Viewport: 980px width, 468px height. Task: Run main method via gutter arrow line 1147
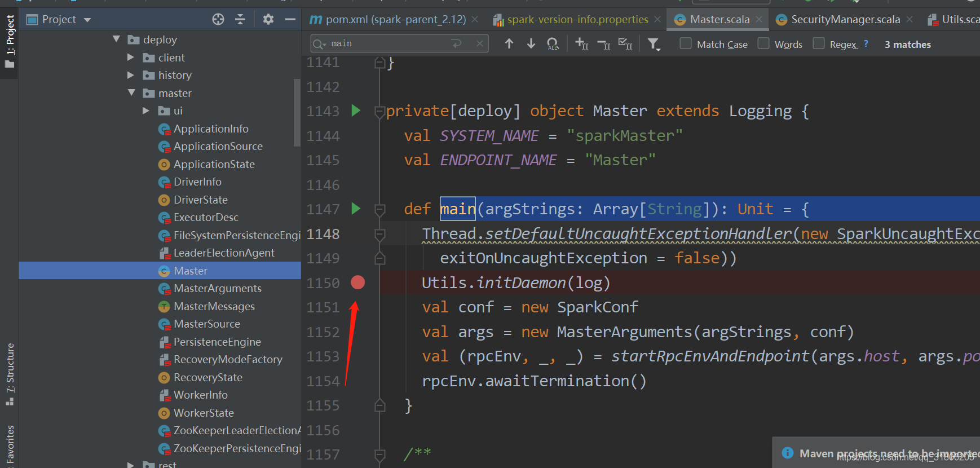(x=356, y=209)
